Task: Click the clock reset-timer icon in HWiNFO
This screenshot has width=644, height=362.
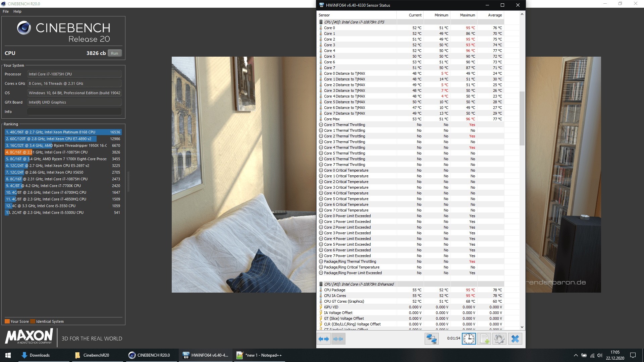Action: click(x=469, y=339)
